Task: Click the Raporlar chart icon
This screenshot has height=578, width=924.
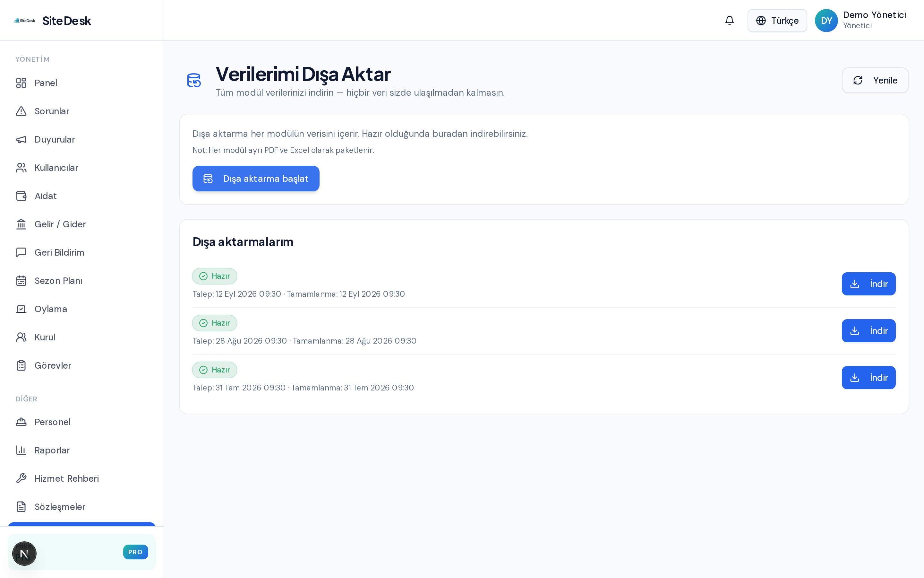Action: click(21, 450)
